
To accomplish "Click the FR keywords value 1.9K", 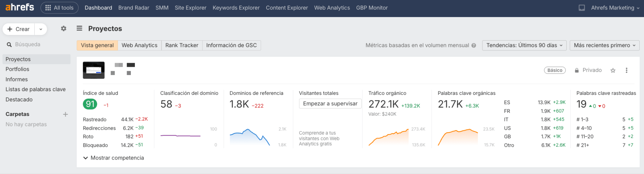I will click(546, 111).
